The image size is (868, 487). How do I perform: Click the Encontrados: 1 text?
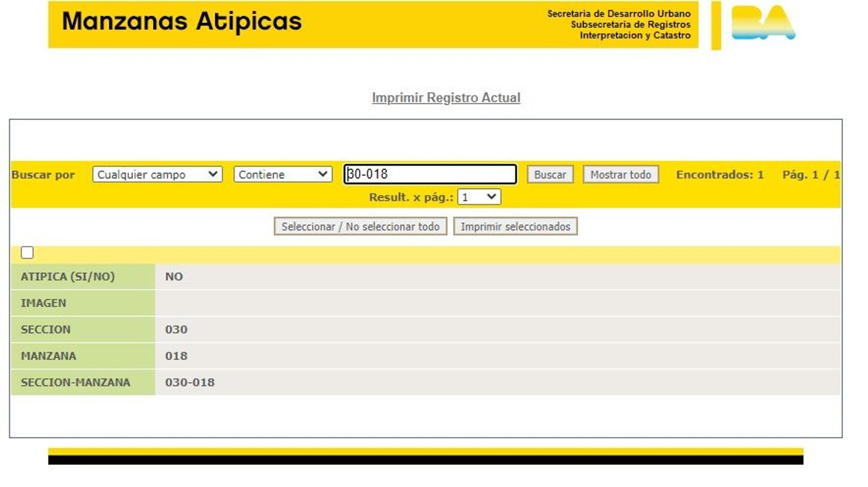click(719, 175)
